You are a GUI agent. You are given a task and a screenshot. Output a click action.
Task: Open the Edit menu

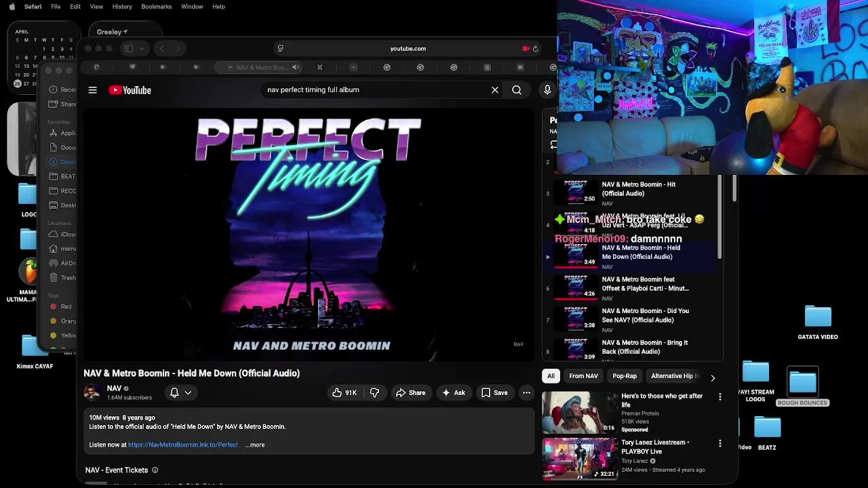click(x=75, y=7)
